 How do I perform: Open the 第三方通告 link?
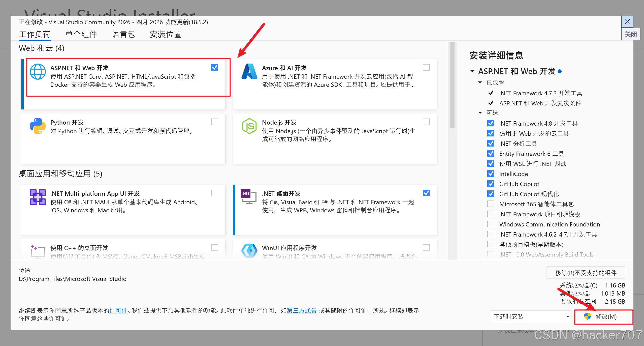[302, 310]
